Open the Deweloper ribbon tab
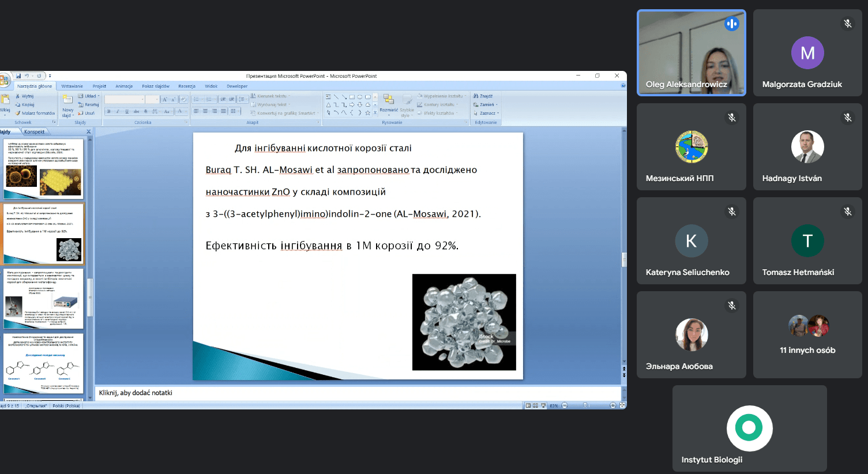Screen dimensions: 868x474 tap(237, 86)
